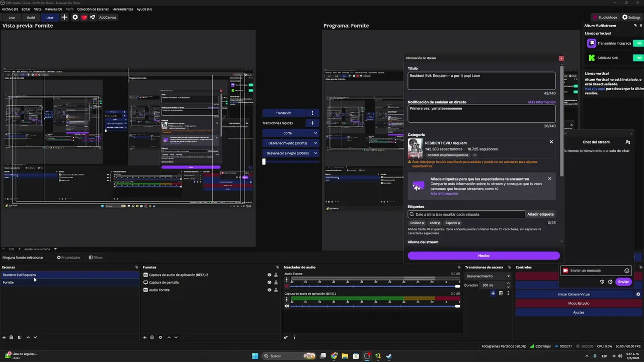Click the Título stream title field
The height and width of the screenshot is (362, 644).
[x=481, y=80]
